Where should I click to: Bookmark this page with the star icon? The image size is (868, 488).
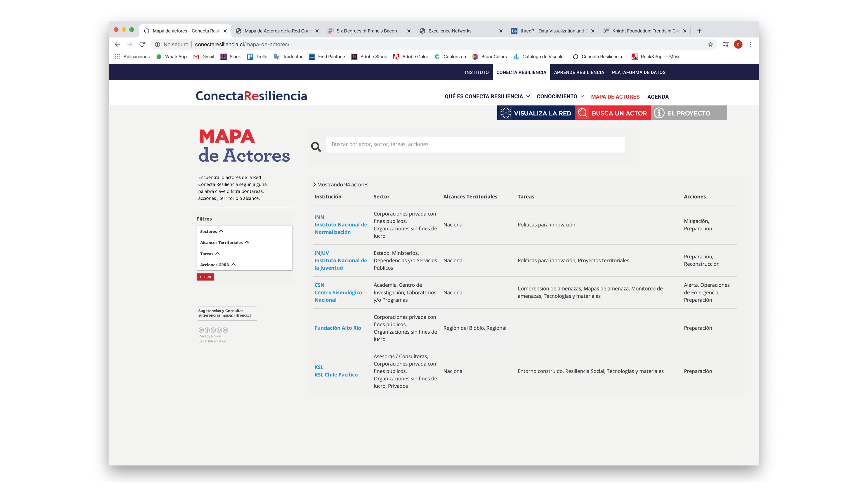(710, 44)
